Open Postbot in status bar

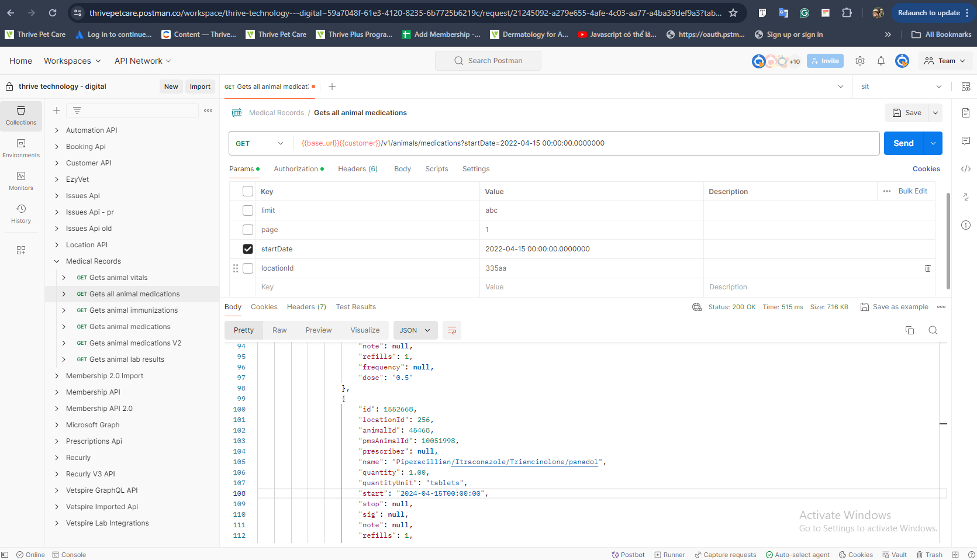click(628, 555)
